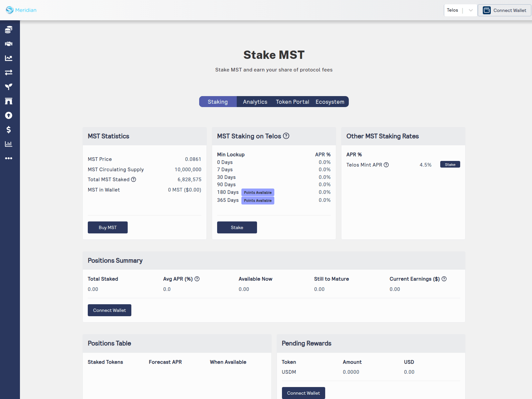This screenshot has height=399, width=532.
Task: Click Connect Wallet in Positions Summary
Action: (109, 310)
